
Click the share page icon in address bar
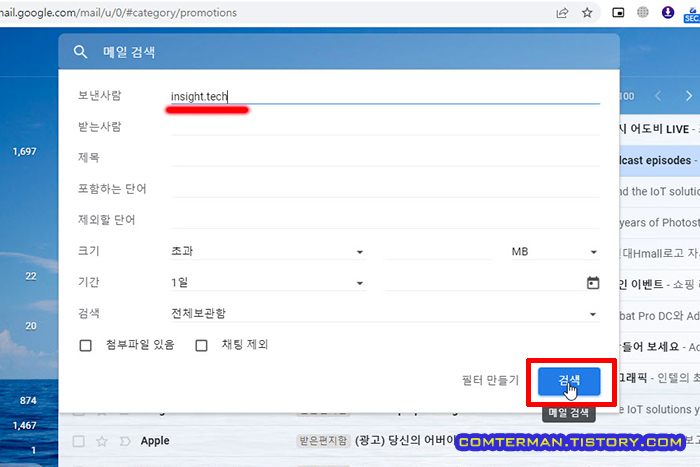(562, 13)
